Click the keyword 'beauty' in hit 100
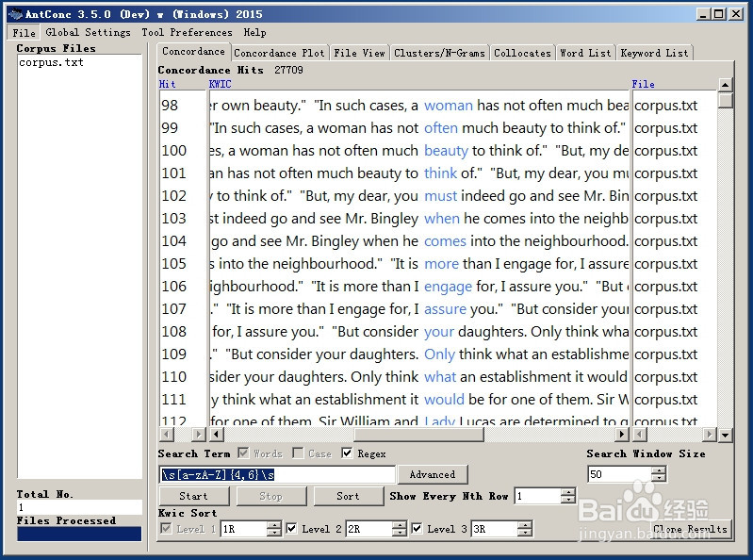Screen dimensions: 753x560 tap(446, 151)
